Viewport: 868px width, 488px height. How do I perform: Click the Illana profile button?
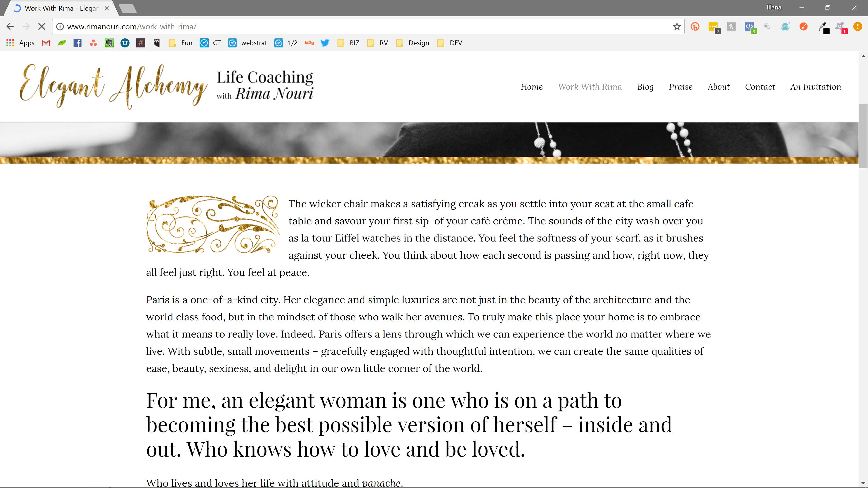point(774,7)
